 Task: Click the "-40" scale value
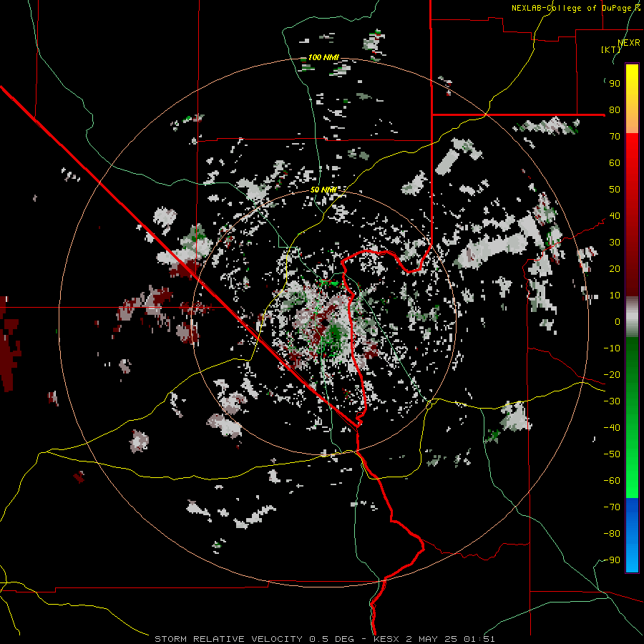612,428
